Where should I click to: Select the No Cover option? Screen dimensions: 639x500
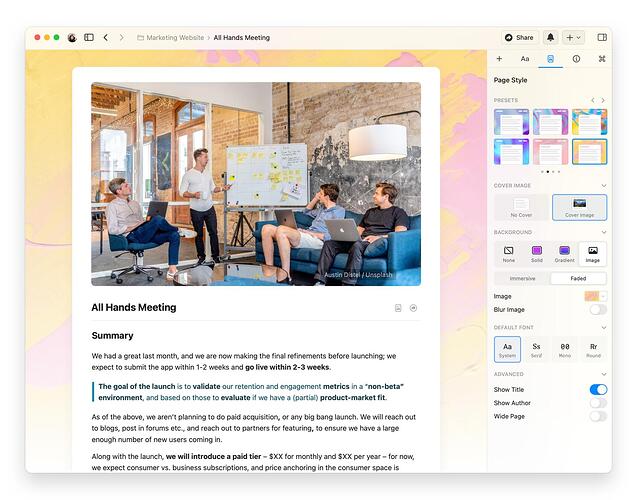tap(521, 207)
